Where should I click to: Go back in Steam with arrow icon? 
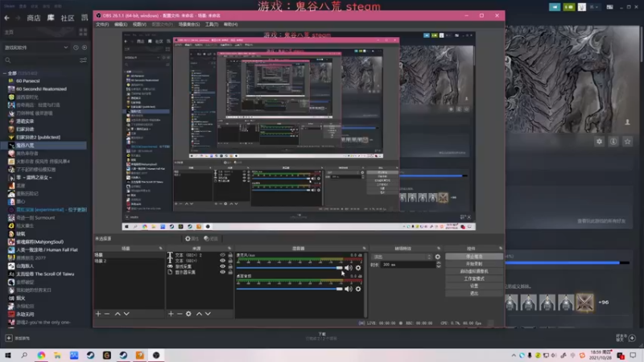click(7, 18)
